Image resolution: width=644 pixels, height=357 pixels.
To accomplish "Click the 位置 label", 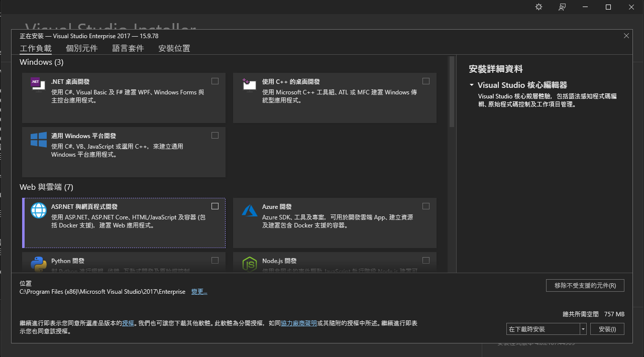I will tap(26, 283).
